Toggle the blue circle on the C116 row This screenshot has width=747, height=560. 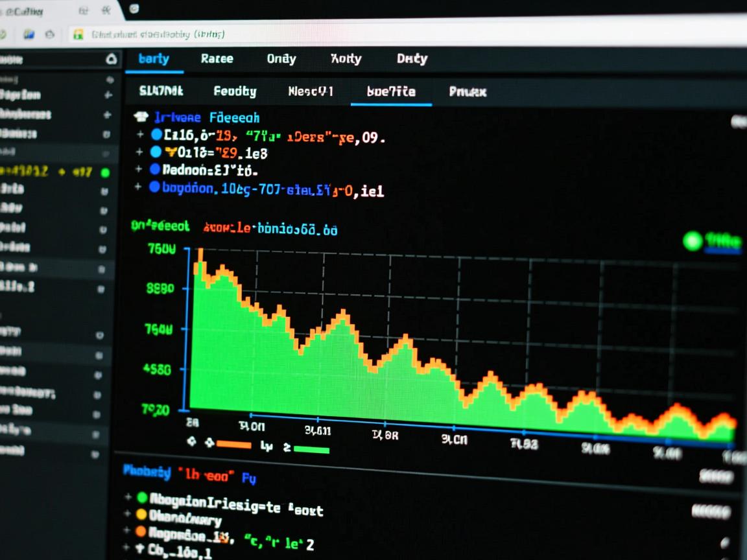(x=156, y=135)
